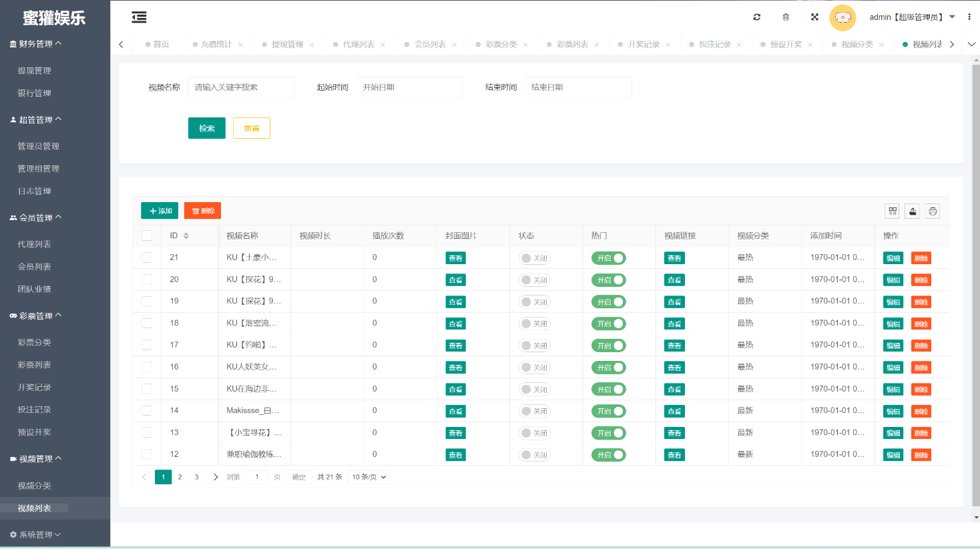The height and width of the screenshot is (549, 980).
Task: Close the 开奖记录 tab
Action: (x=668, y=45)
